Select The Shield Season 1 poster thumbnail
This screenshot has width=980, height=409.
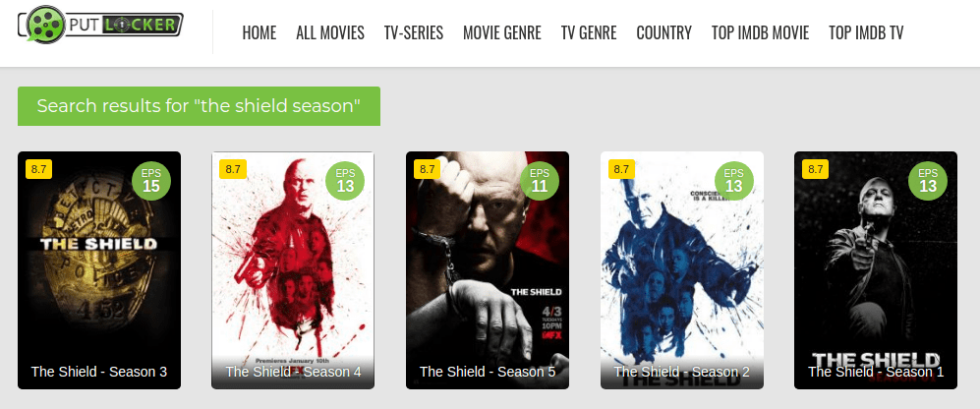click(876, 270)
